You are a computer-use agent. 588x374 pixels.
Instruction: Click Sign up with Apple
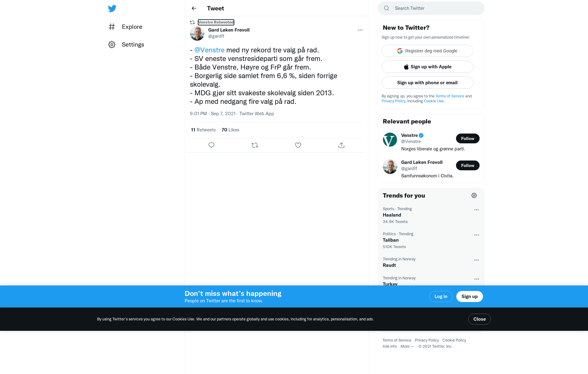coord(428,67)
